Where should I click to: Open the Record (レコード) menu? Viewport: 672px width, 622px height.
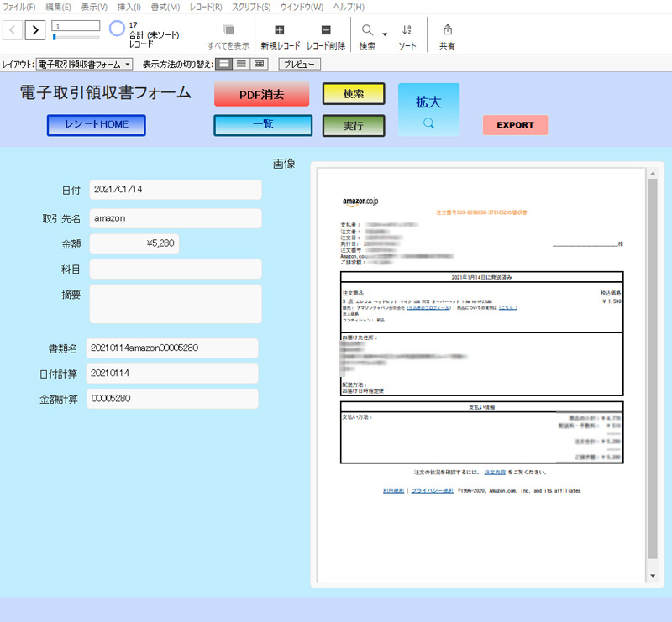[x=206, y=7]
